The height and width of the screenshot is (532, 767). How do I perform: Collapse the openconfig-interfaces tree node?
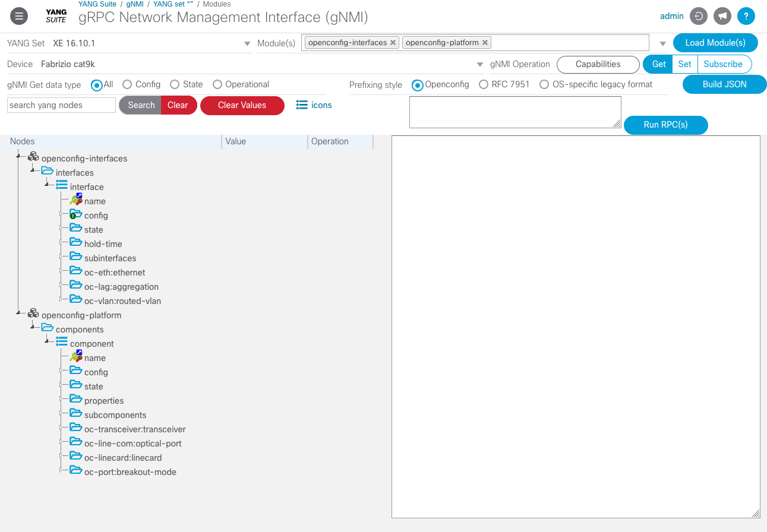click(x=19, y=156)
